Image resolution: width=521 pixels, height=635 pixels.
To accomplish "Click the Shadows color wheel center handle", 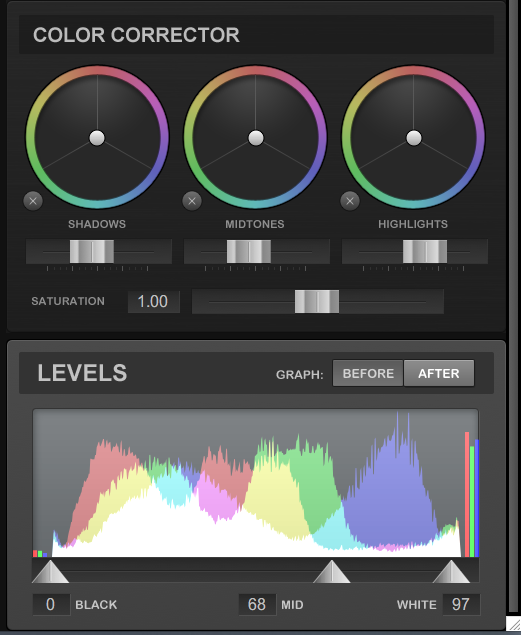I will tap(97, 138).
